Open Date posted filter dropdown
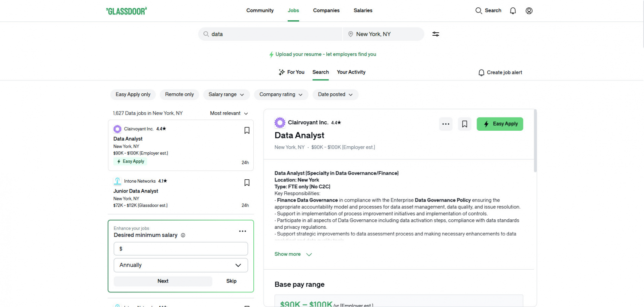The image size is (644, 307). click(x=335, y=95)
